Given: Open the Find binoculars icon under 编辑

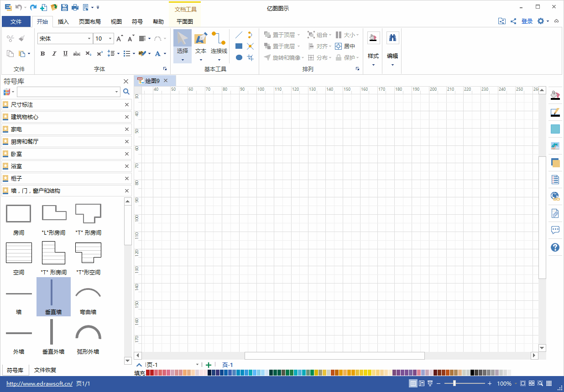Looking at the screenshot, I should click(x=392, y=38).
